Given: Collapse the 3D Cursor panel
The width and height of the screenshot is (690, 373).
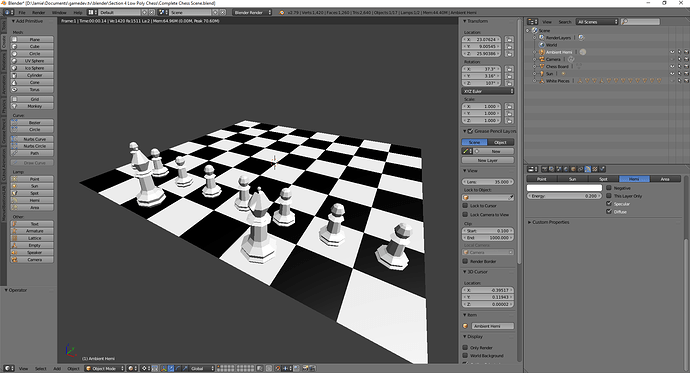Looking at the screenshot, I should [x=465, y=272].
